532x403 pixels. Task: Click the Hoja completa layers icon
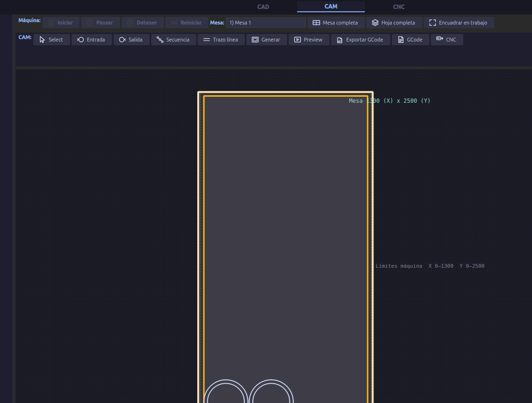click(x=375, y=23)
